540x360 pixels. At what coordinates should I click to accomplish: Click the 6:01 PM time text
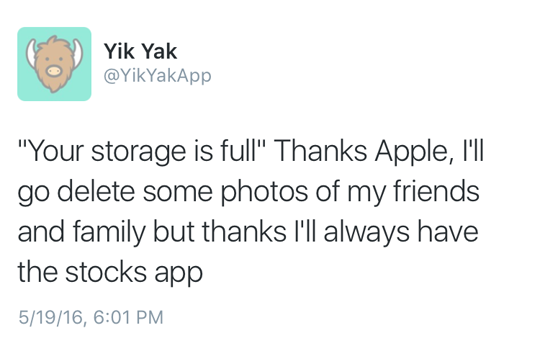(128, 317)
